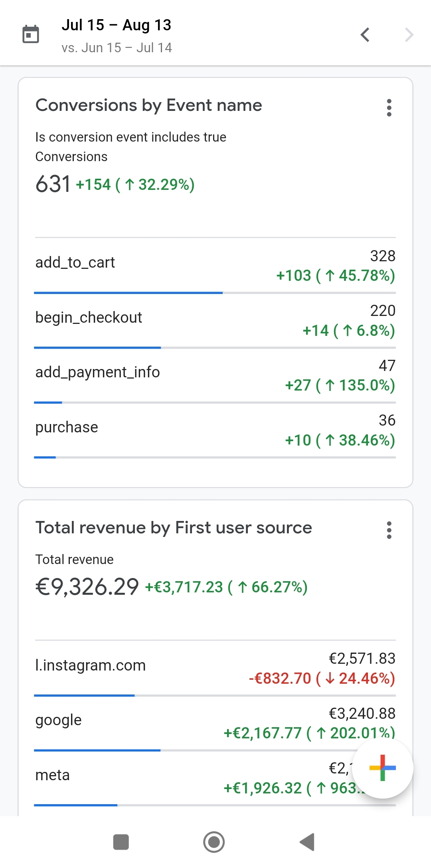Open Total revenue card three-dot menu

(389, 530)
